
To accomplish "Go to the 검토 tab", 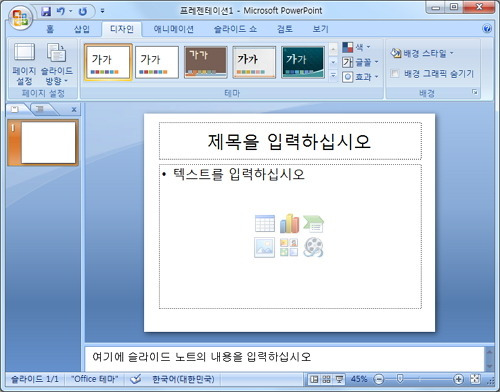I will [x=285, y=29].
